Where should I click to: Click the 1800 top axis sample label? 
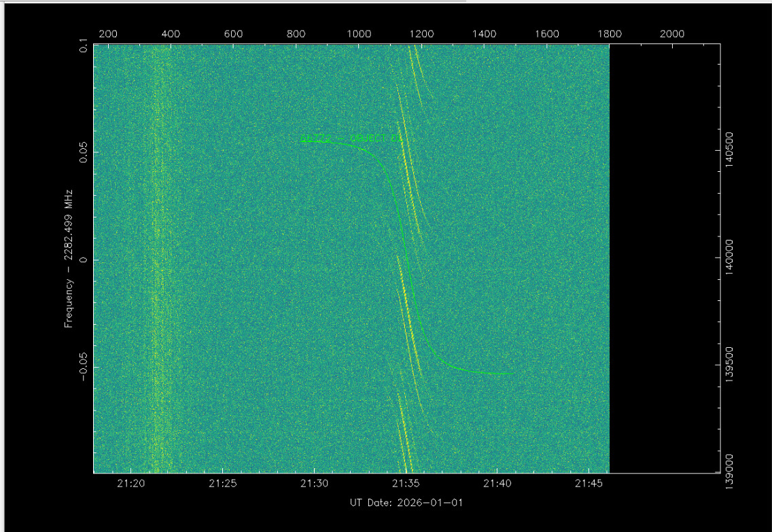[x=610, y=35]
